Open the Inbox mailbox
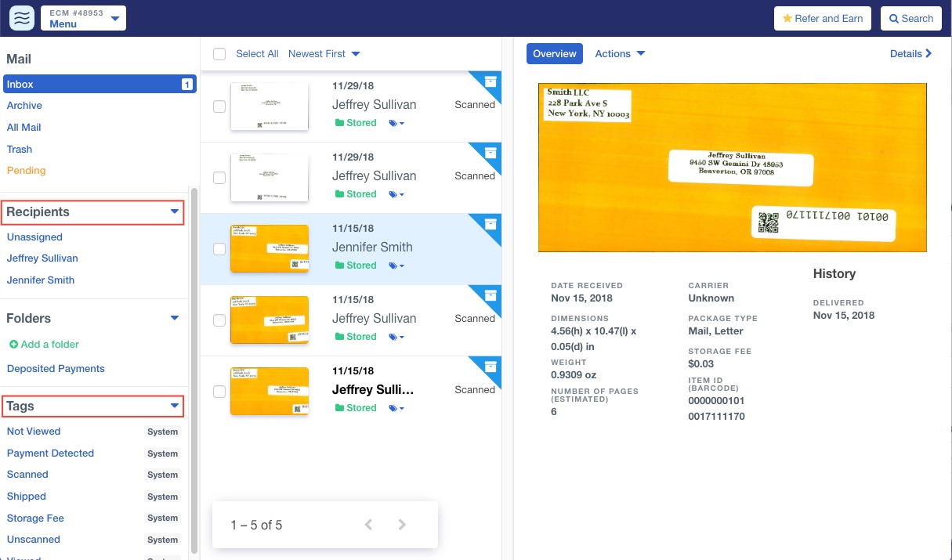 click(x=100, y=84)
